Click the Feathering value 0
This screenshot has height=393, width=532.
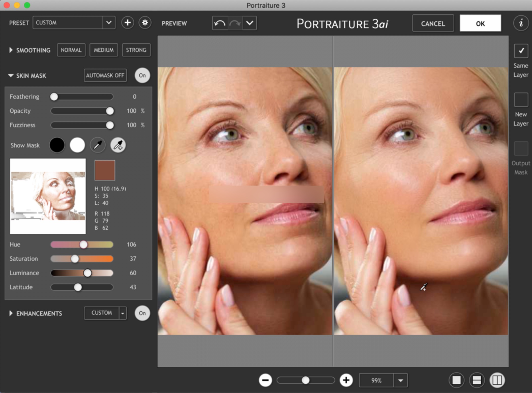click(135, 97)
